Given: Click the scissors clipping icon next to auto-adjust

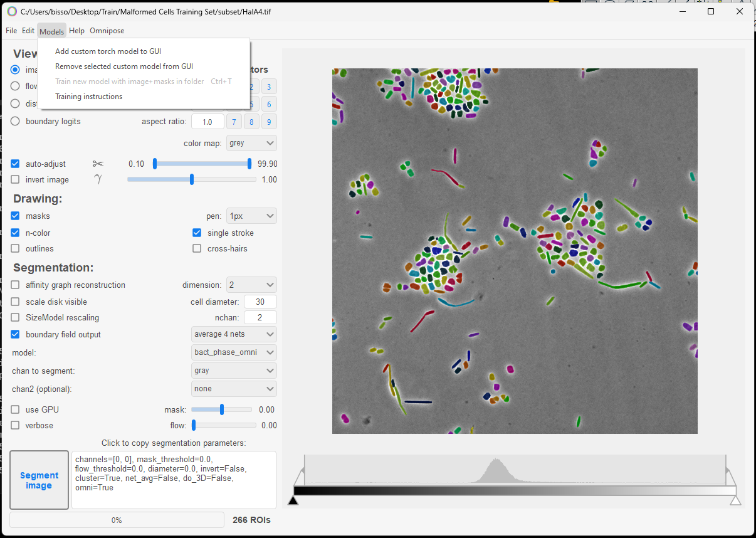Looking at the screenshot, I should click(98, 164).
